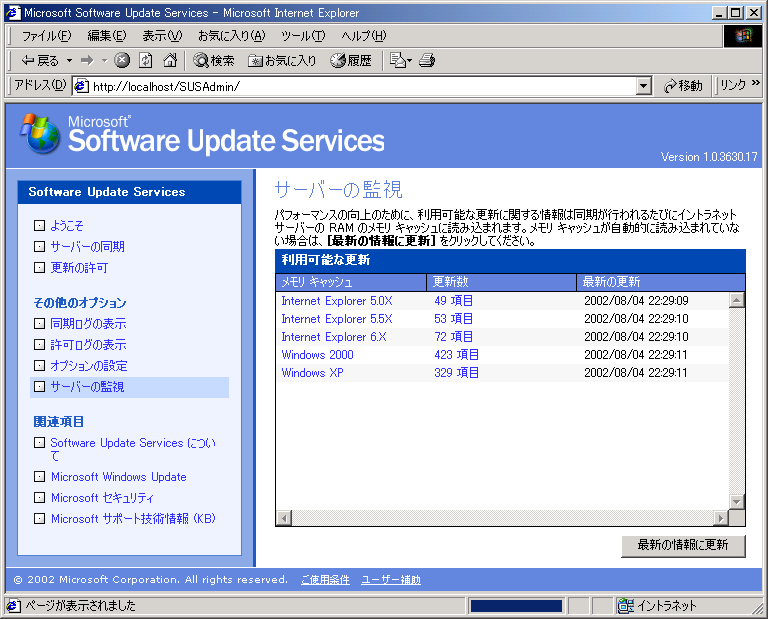Viewport: 768px width, 619px height.
Task: Open the ようこそ welcome page link
Action: point(67,225)
